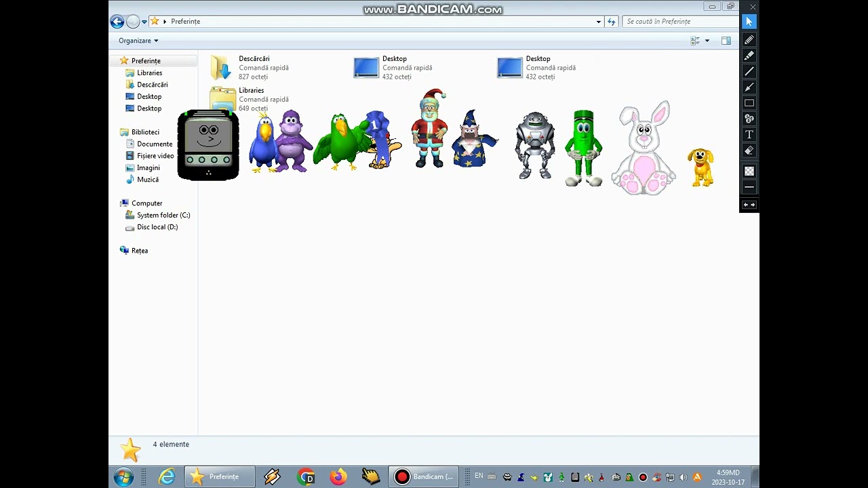Go forward in Explorer
This screenshot has height=488, width=868.
[x=133, y=22]
